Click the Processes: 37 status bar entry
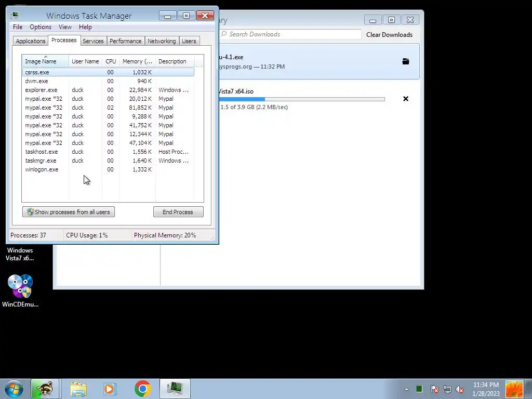532x399 pixels. tap(28, 235)
